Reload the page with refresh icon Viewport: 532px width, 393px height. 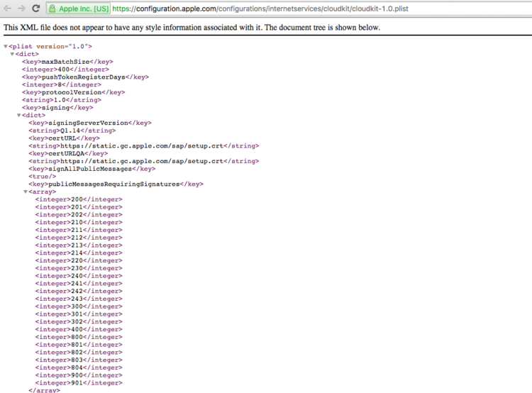point(36,9)
